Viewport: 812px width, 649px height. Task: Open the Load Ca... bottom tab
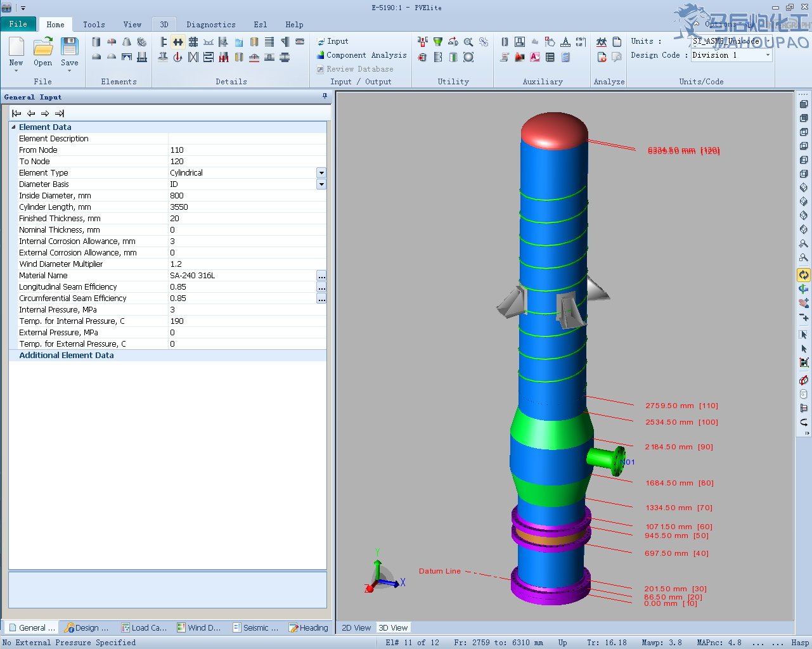coord(144,627)
